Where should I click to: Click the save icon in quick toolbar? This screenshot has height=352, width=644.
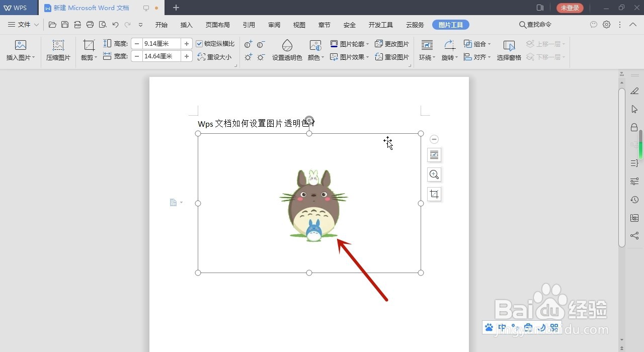click(x=65, y=25)
